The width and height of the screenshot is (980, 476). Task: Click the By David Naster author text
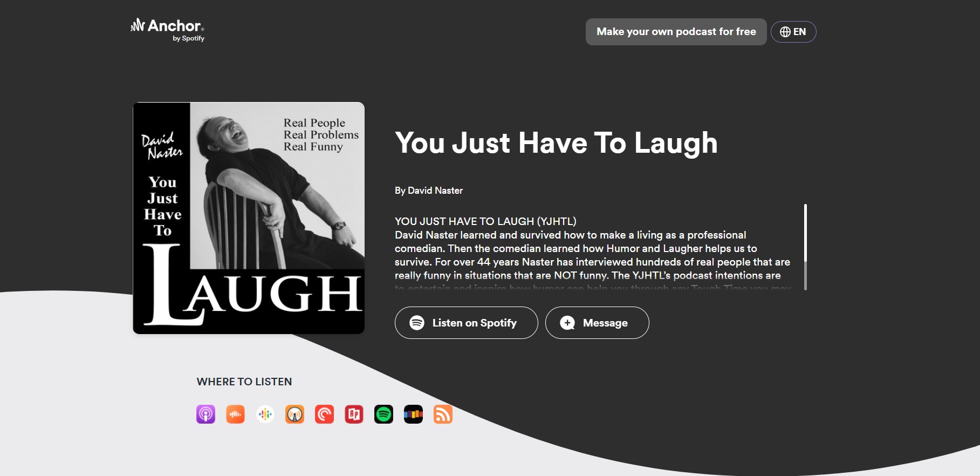pyautogui.click(x=429, y=191)
